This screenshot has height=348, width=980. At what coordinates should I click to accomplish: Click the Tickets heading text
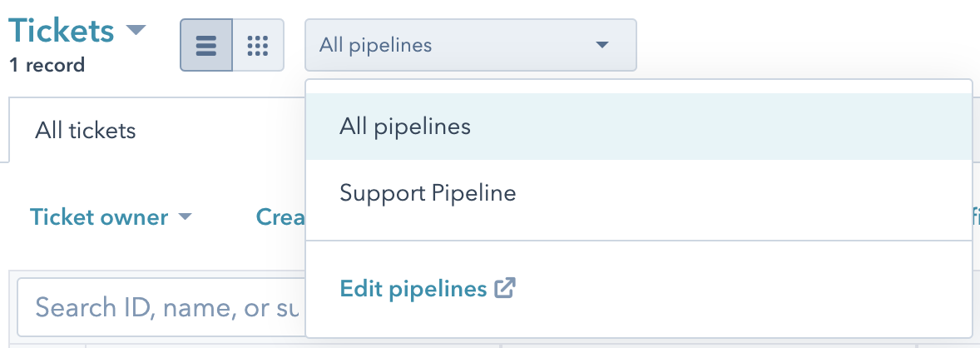coord(62,31)
